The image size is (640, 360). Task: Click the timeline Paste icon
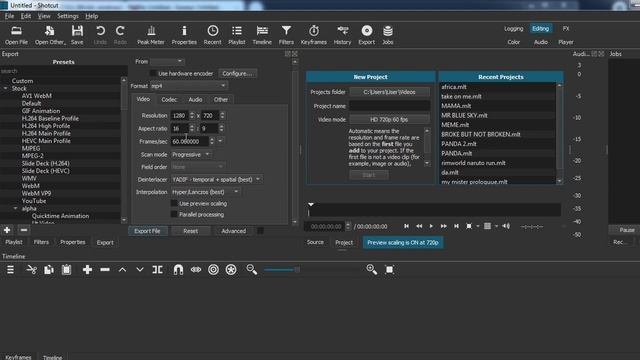(67, 269)
